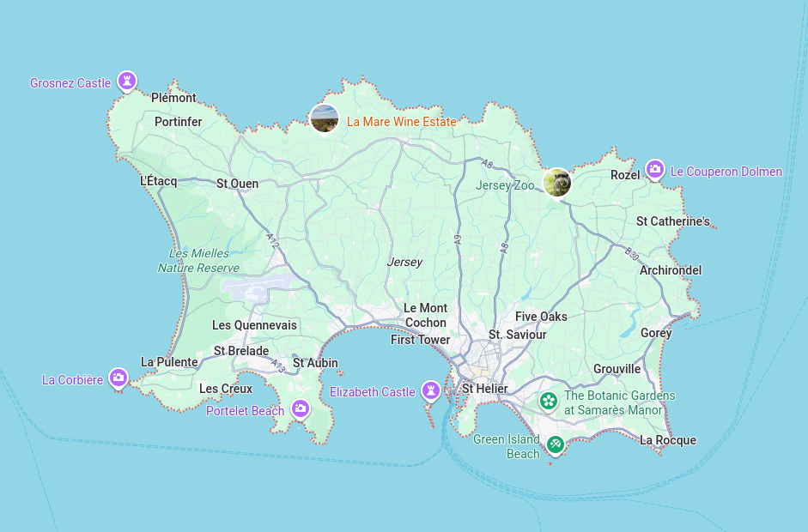
Task: Click the Jersey Zoo photo pin
Action: click(557, 182)
